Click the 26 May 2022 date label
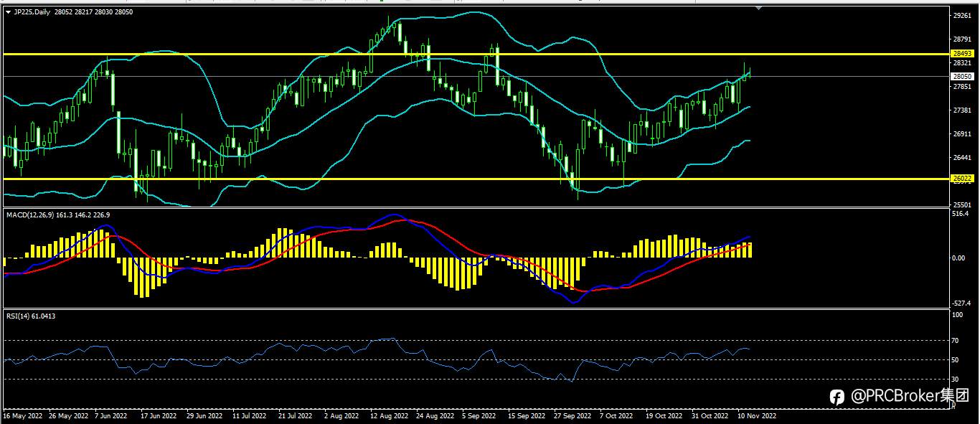The image size is (980, 424). [70, 415]
